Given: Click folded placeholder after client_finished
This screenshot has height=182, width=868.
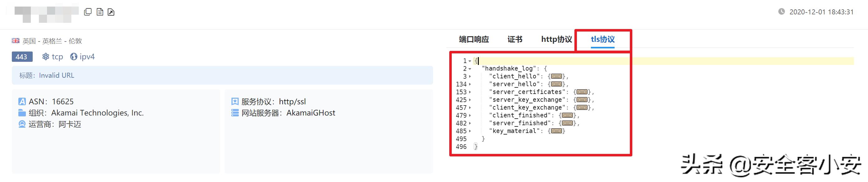Looking at the screenshot, I should [568, 115].
